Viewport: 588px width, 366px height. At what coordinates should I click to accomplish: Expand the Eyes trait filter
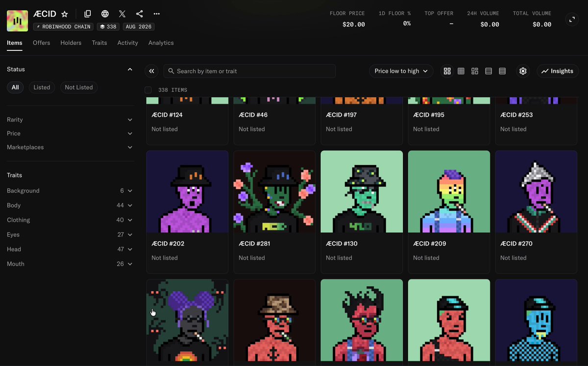tap(70, 235)
